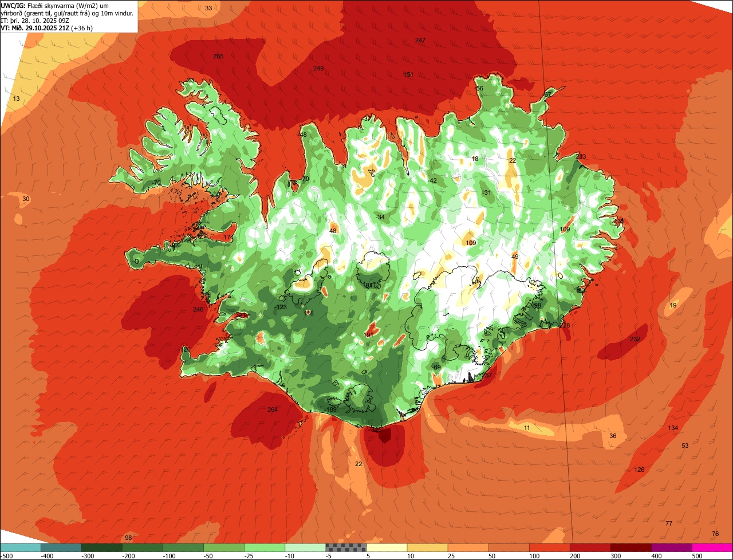
Task: Click the legend label "300"
Action: coord(616,556)
